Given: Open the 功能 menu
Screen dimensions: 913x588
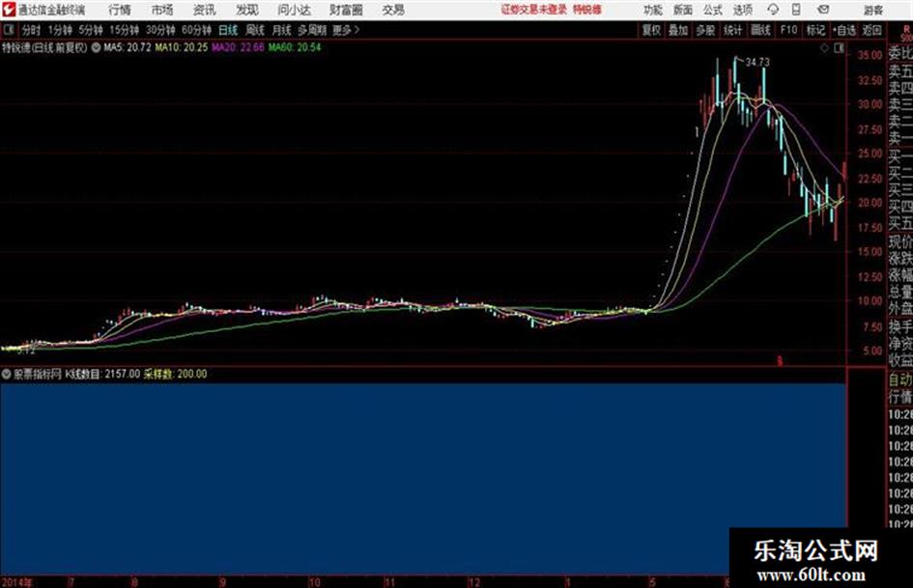Looking at the screenshot, I should pos(653,10).
